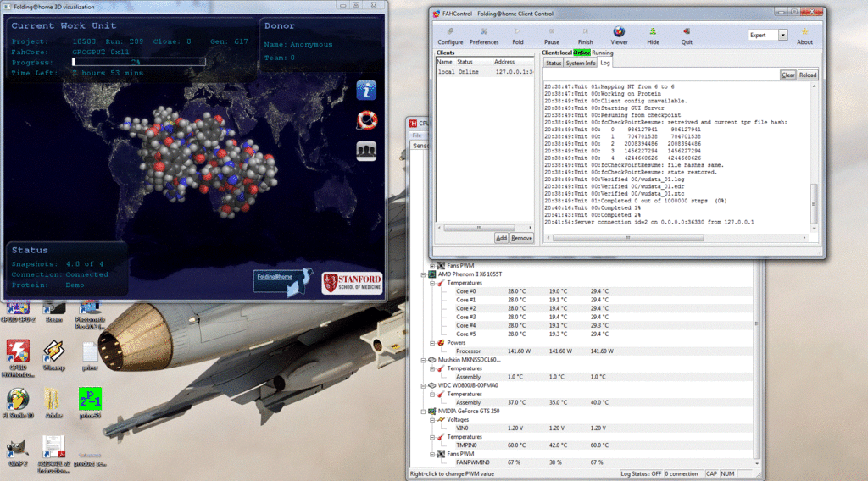The image size is (868, 481).
Task: Open the Photomatix Pro desktop shortcut
Action: coord(90,315)
